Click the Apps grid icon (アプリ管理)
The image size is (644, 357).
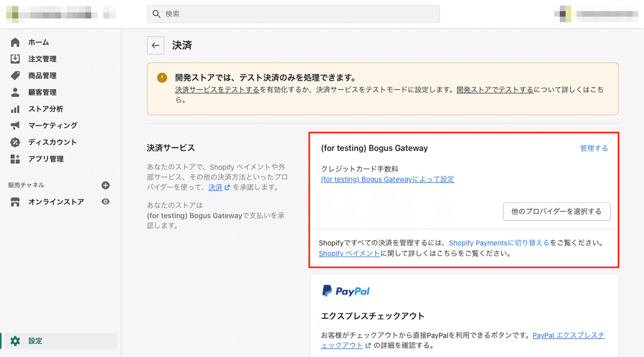pos(15,159)
